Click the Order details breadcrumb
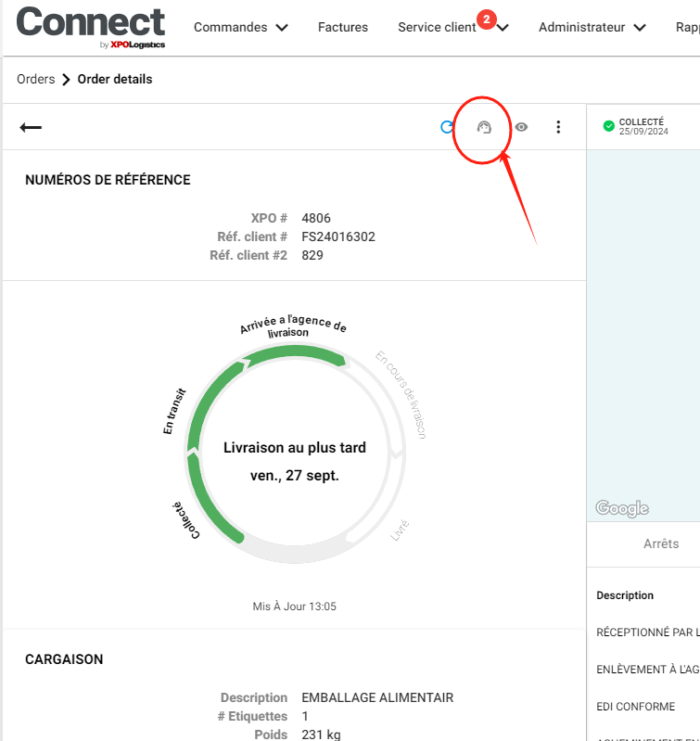The image size is (700, 741). (x=115, y=80)
